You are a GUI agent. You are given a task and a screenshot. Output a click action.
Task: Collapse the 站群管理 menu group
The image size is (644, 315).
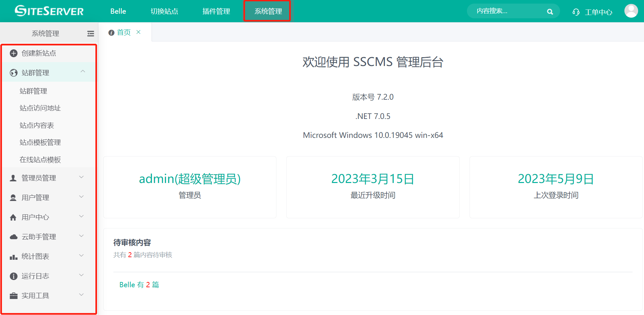coord(83,72)
